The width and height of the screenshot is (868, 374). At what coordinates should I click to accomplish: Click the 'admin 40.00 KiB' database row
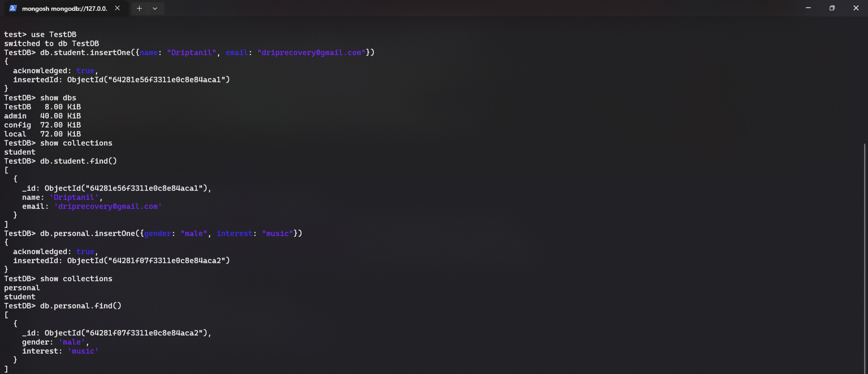tap(42, 116)
